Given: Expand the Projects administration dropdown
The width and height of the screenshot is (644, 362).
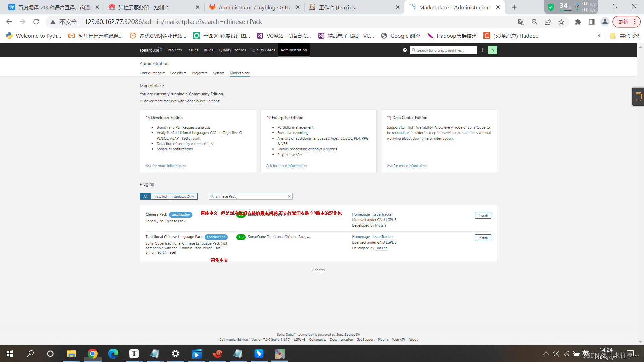Looking at the screenshot, I should (199, 73).
